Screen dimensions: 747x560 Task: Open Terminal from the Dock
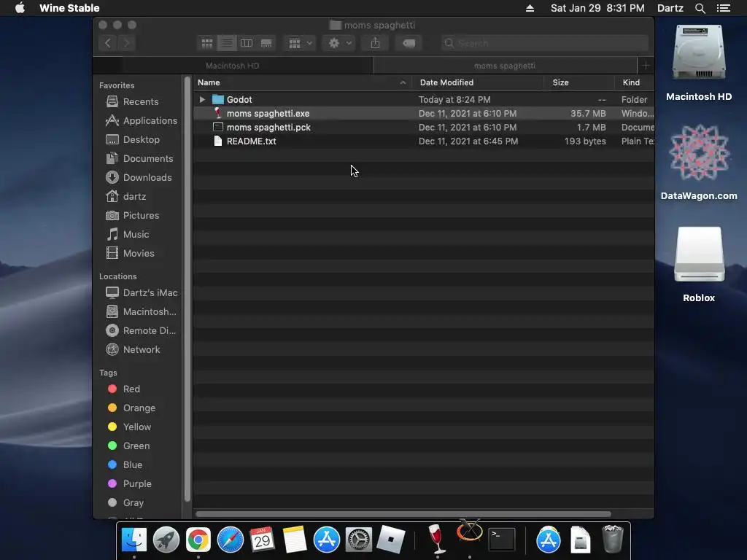tap(502, 540)
